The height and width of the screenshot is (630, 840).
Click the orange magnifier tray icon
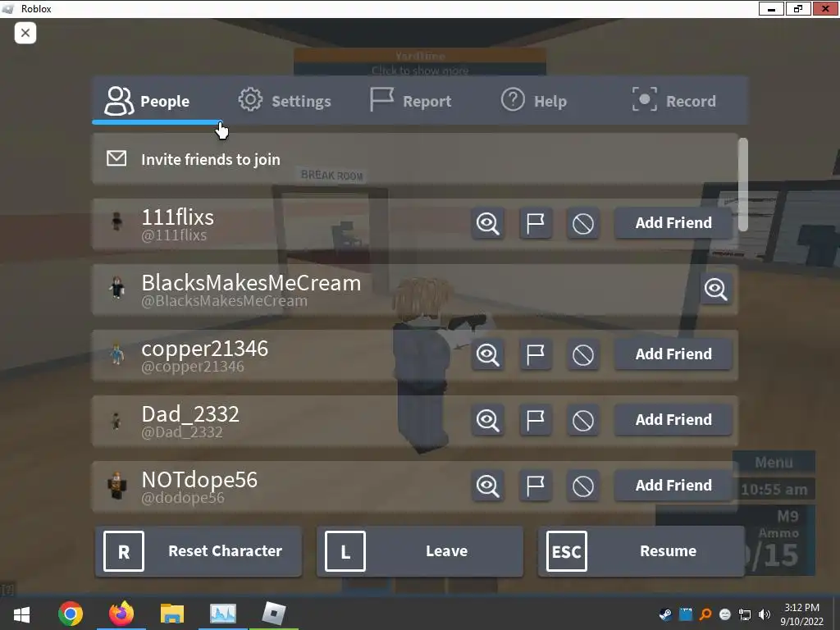point(705,614)
